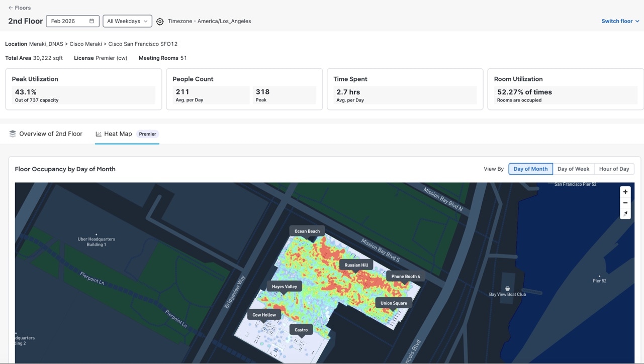Expand the All Weekdays dropdown
Viewport: 644px width, 364px height.
(127, 21)
